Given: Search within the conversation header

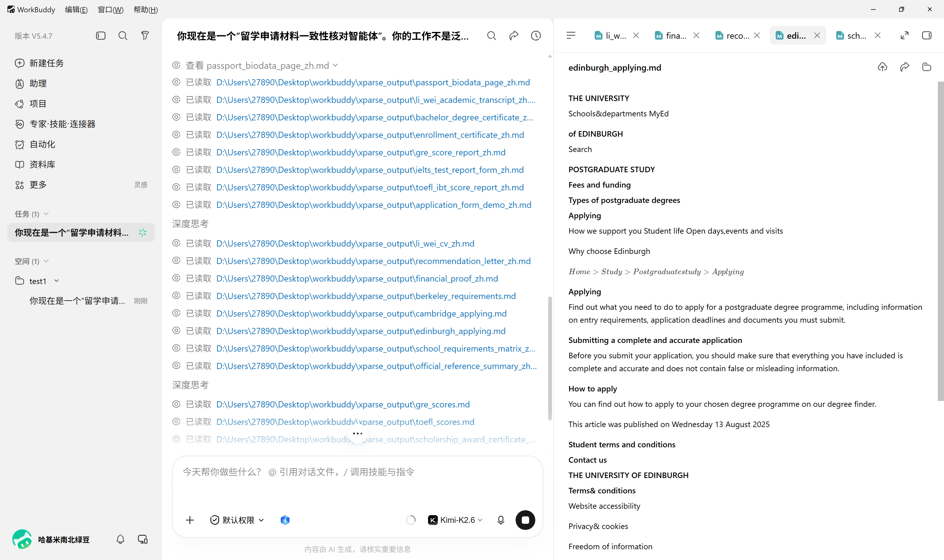Looking at the screenshot, I should [x=491, y=36].
